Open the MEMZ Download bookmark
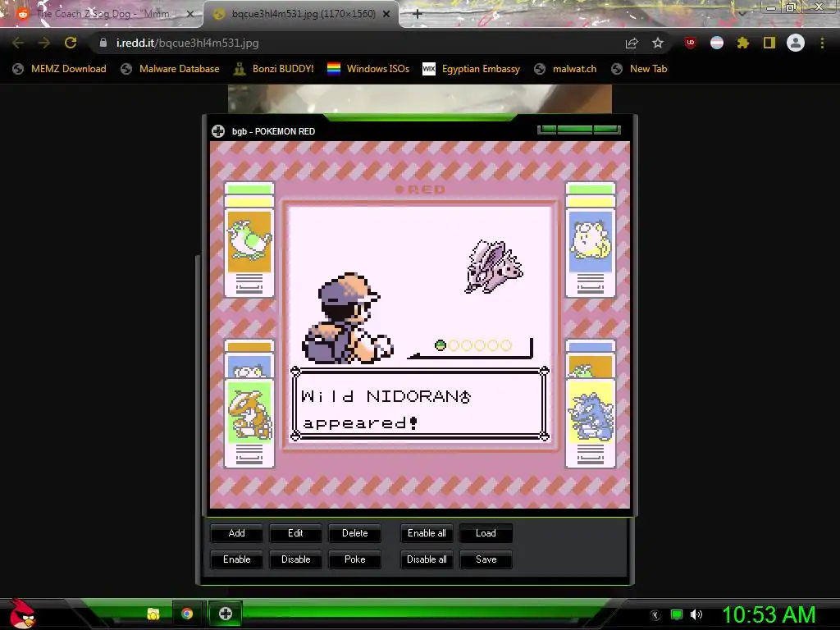 59,69
